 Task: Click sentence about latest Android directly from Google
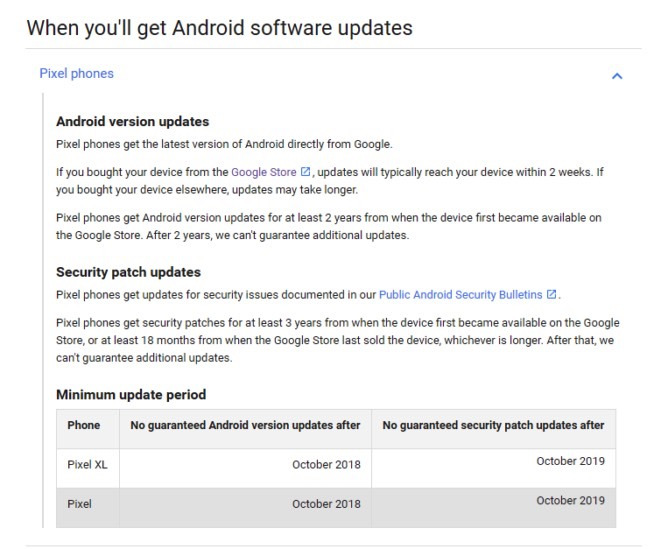(x=224, y=144)
